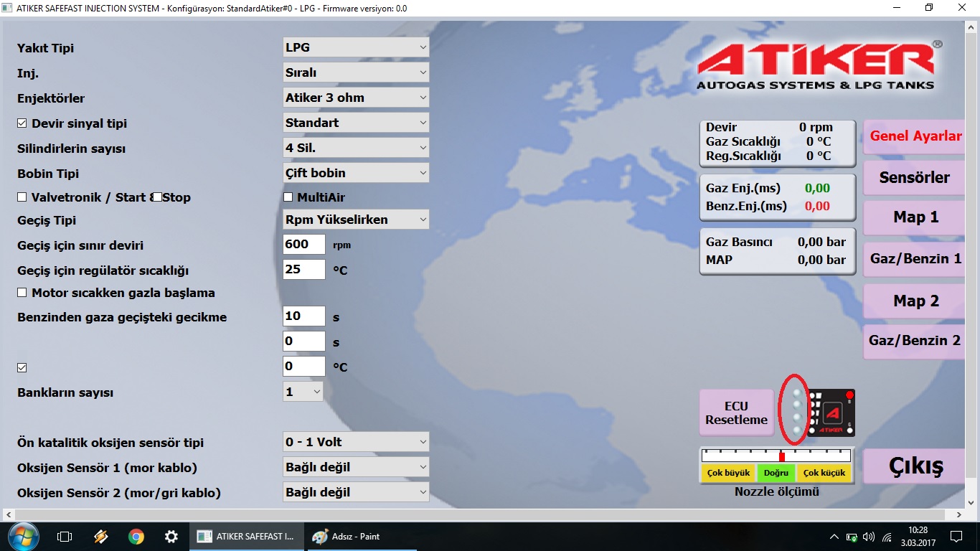The image size is (980, 551).
Task: Open Silindirlerin sayısı 4 Sil. dropdown
Action: (x=357, y=148)
